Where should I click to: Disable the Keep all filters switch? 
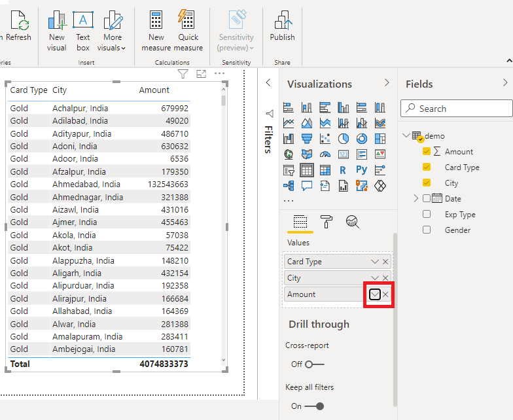[314, 406]
